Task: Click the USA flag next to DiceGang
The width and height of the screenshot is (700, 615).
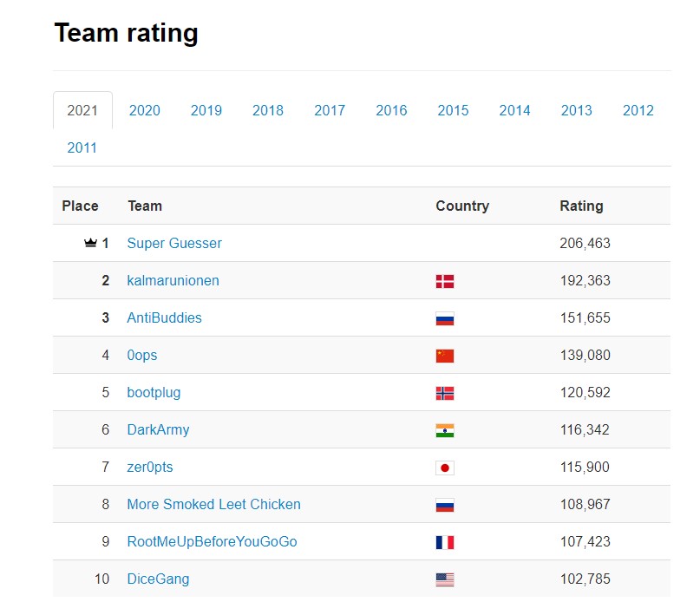Action: [445, 579]
